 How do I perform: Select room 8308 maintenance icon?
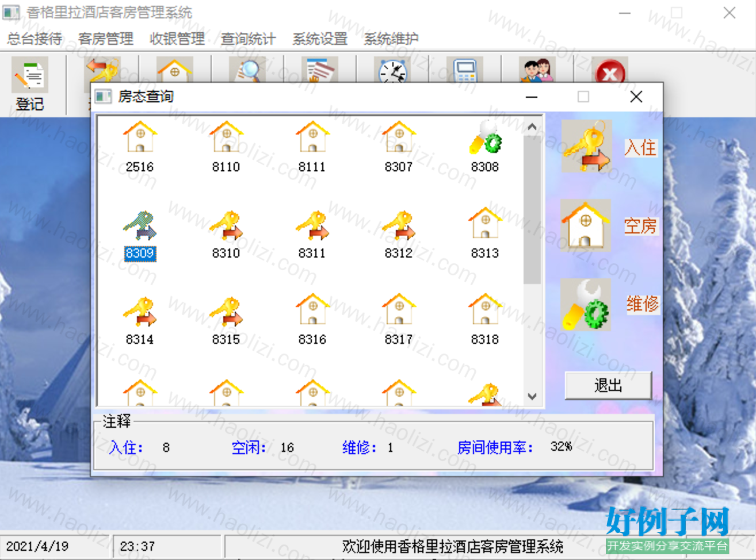click(x=485, y=136)
